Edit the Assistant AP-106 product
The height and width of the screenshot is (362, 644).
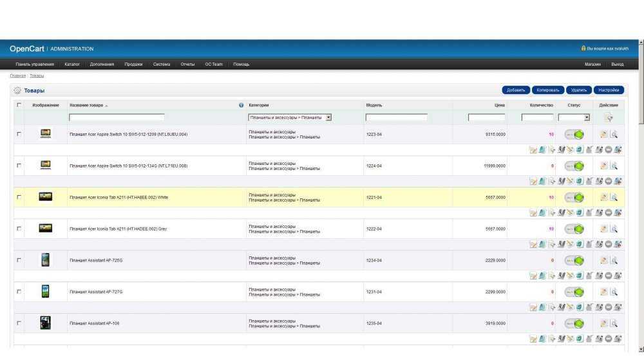pos(603,324)
